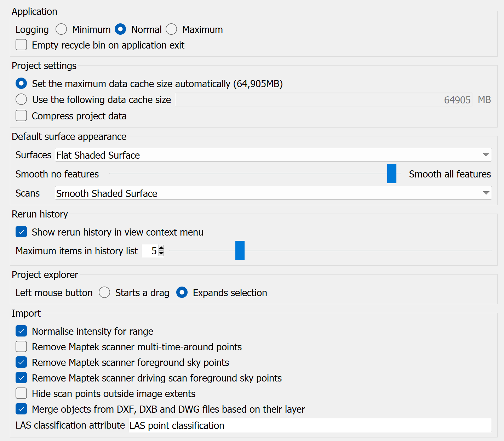Click the LAS classification attribute field
Image resolution: width=504 pixels, height=441 pixels.
coord(310,425)
